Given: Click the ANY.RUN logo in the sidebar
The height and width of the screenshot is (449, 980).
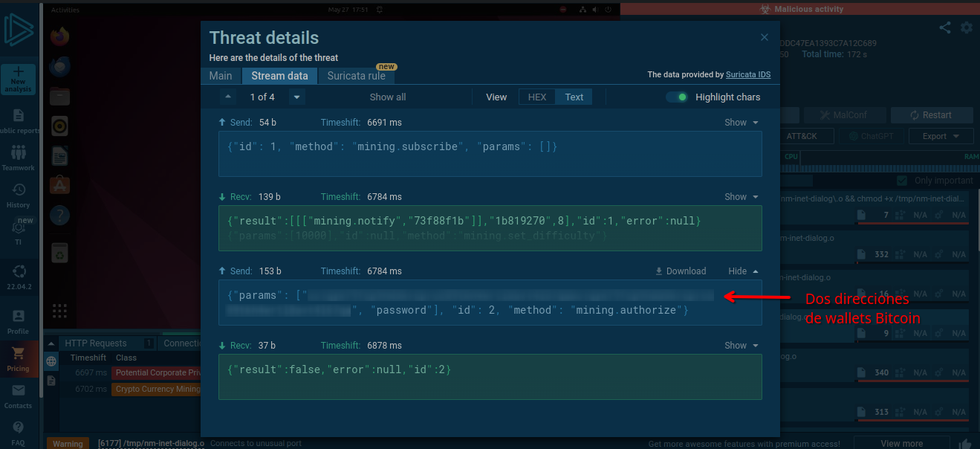Looking at the screenshot, I should (x=18, y=30).
